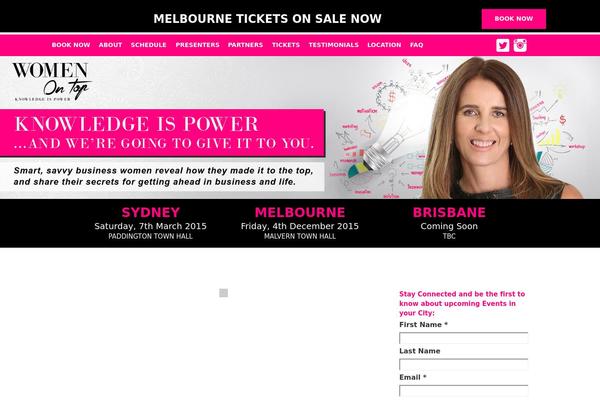Focus the Email input field
Viewport: 600px width, 400px height.
pyautogui.click(x=463, y=391)
